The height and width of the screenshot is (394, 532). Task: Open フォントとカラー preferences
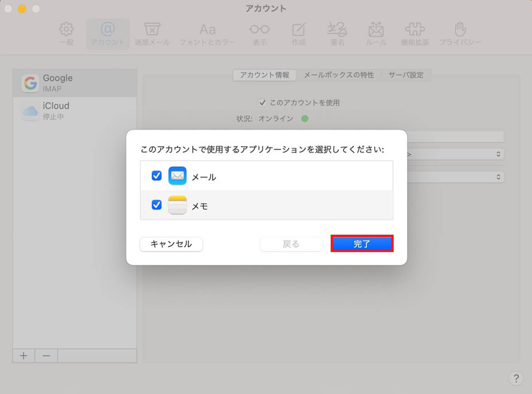[207, 34]
